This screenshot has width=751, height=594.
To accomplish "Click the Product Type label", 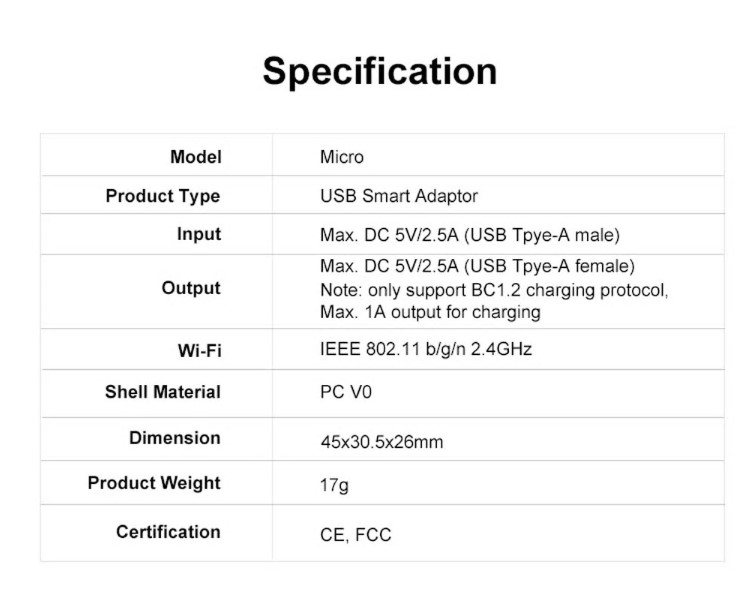I will (162, 196).
